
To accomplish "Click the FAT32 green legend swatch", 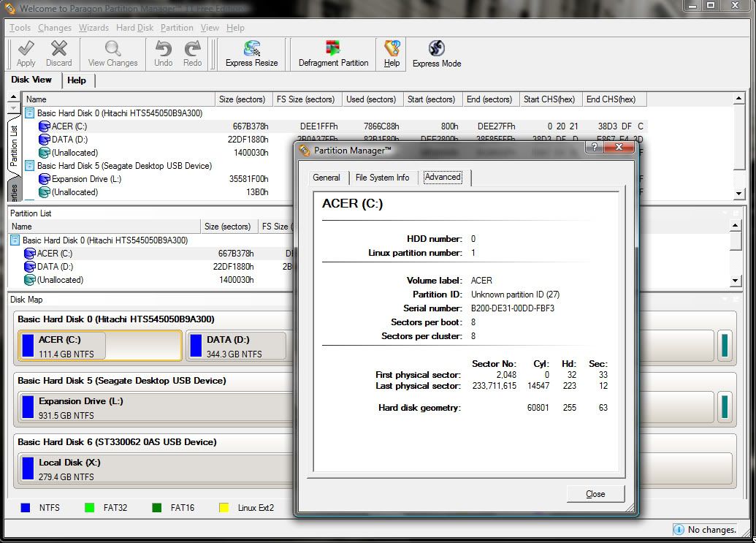I will click(90, 508).
